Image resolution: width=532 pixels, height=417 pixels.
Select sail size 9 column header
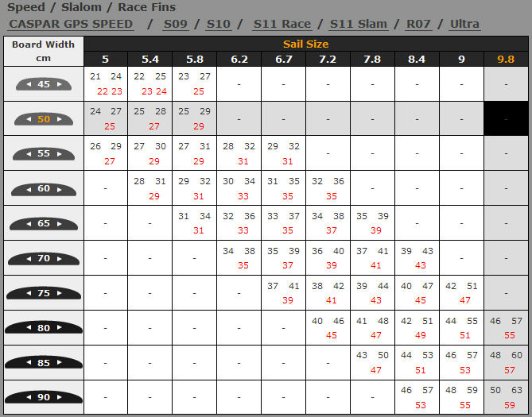(x=461, y=59)
